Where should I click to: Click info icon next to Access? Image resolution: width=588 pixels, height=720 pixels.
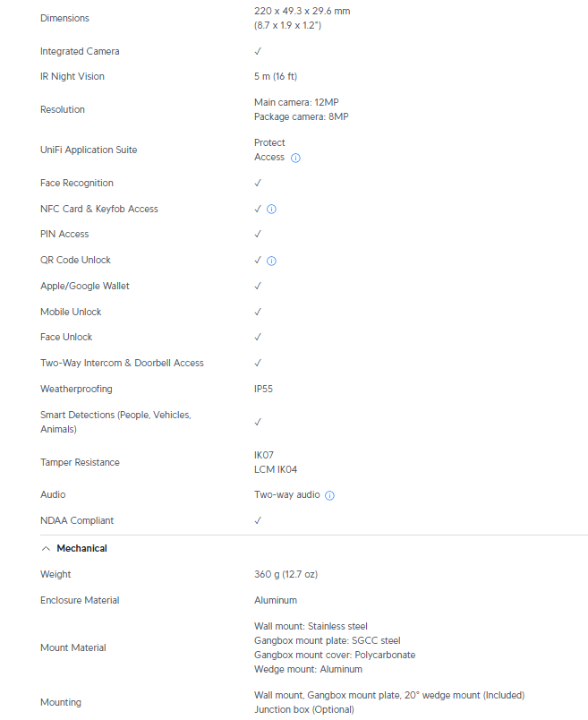click(x=295, y=158)
